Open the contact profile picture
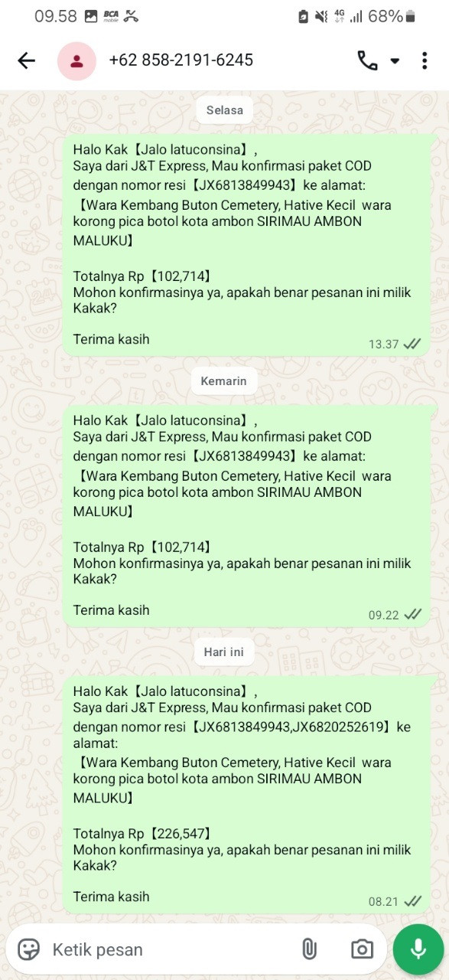This screenshot has width=449, height=980. pyautogui.click(x=76, y=61)
